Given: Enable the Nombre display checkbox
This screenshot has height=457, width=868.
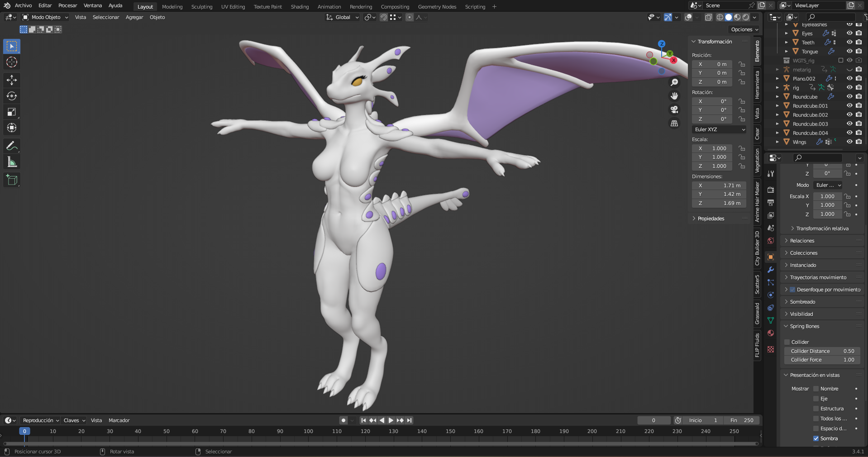Looking at the screenshot, I should point(816,389).
